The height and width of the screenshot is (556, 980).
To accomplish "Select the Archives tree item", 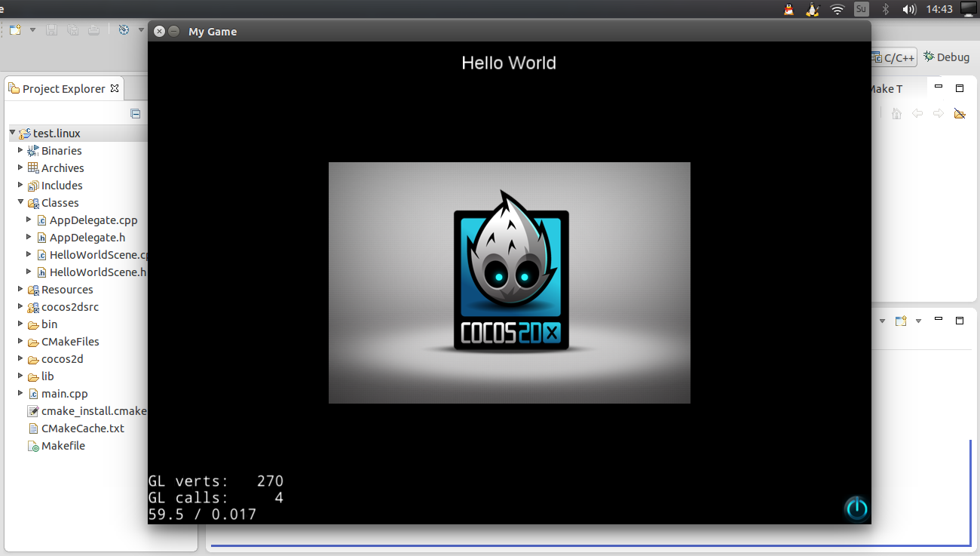I will (x=63, y=168).
